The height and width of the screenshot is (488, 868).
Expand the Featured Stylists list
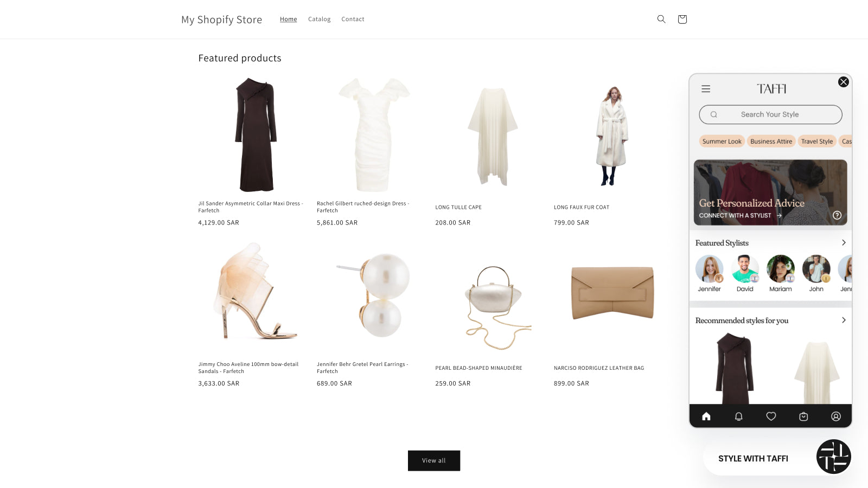(844, 242)
